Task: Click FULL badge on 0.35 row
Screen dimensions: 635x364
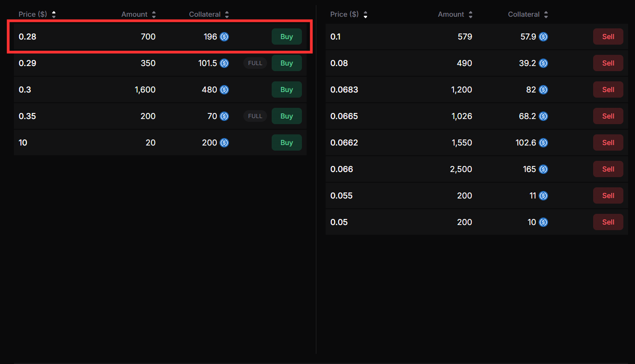Action: click(255, 116)
